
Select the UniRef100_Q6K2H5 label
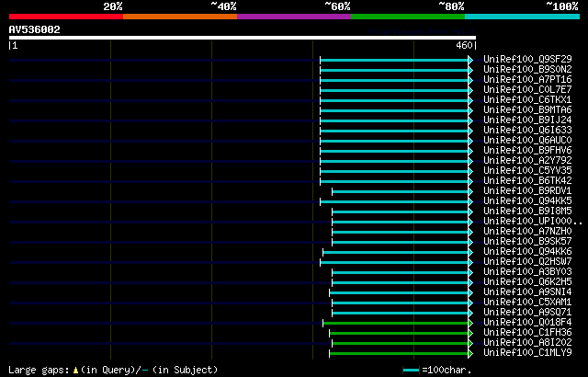527,281
